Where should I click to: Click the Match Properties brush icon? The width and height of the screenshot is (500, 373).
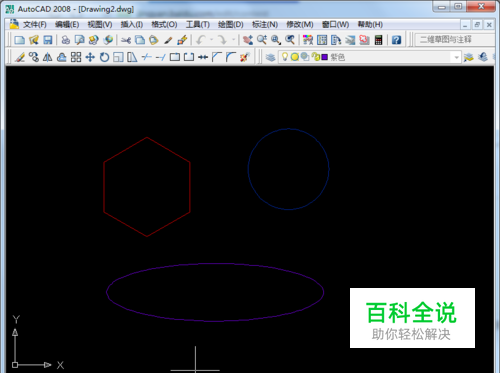click(x=168, y=40)
